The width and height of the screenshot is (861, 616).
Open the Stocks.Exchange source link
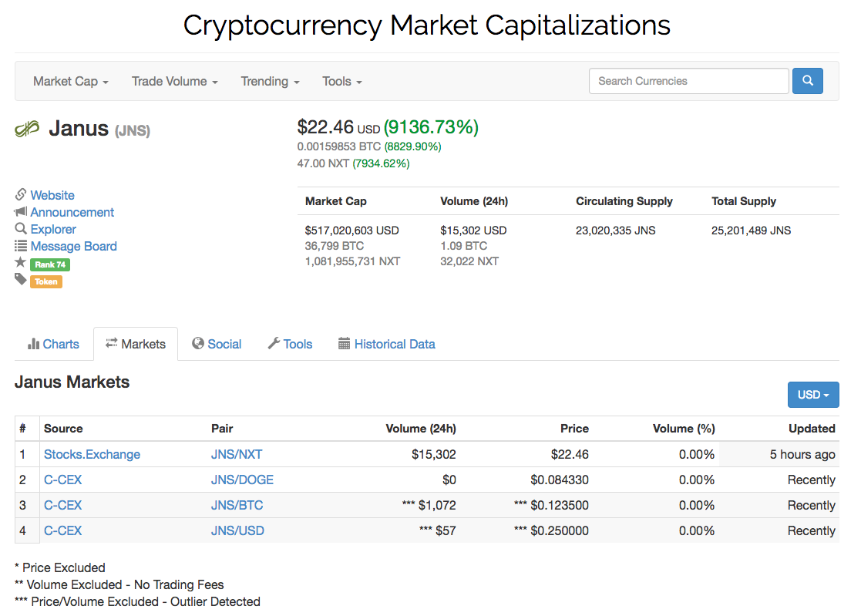92,454
